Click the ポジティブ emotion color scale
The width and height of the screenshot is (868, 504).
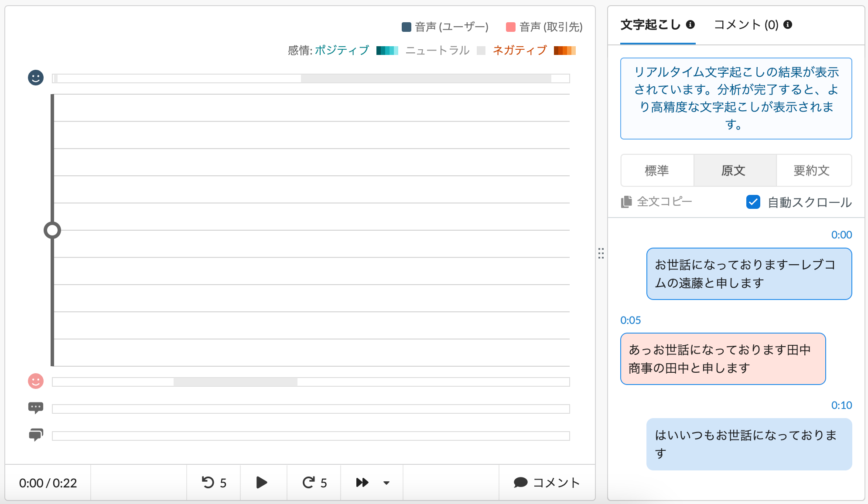coord(387,51)
